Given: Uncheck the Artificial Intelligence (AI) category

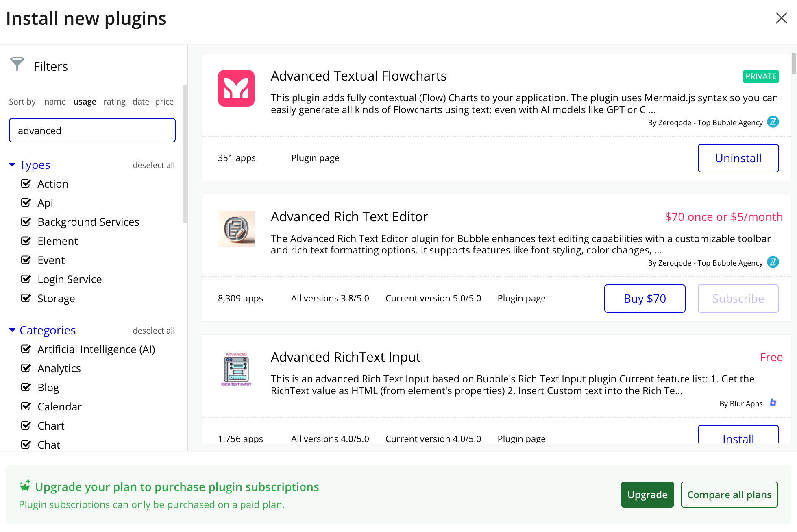Looking at the screenshot, I should point(26,349).
